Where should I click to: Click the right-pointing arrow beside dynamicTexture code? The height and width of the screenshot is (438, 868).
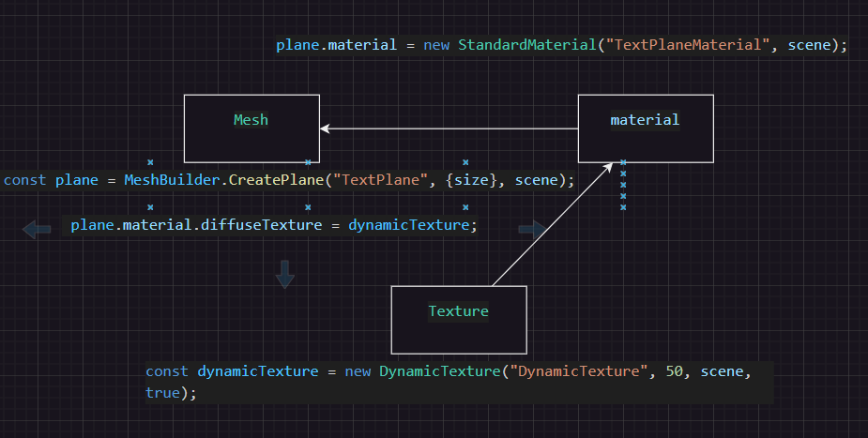click(531, 229)
